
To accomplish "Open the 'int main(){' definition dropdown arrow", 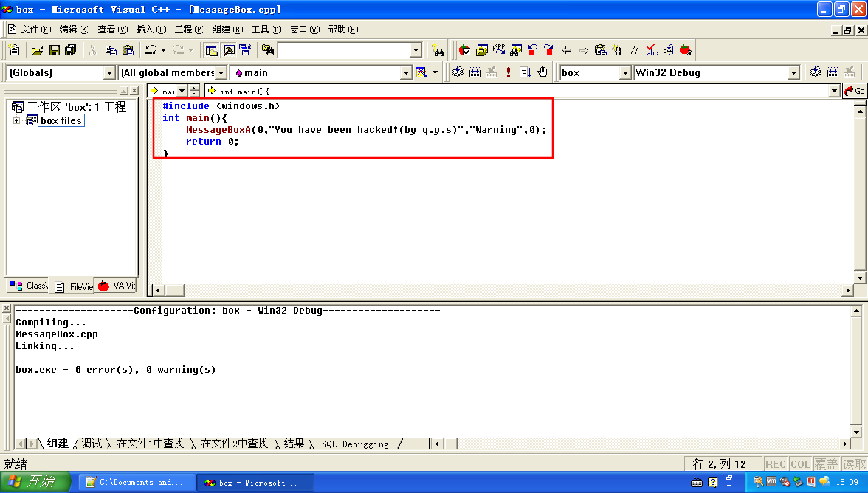I will point(834,91).
